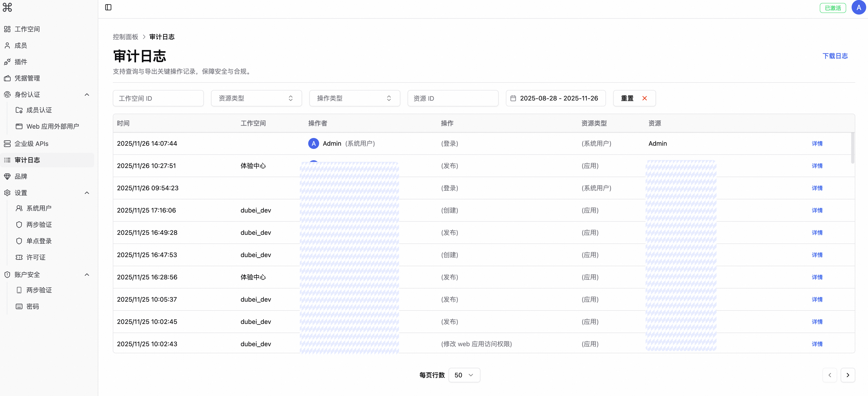Select 单点登录 in sidebar

pyautogui.click(x=39, y=241)
